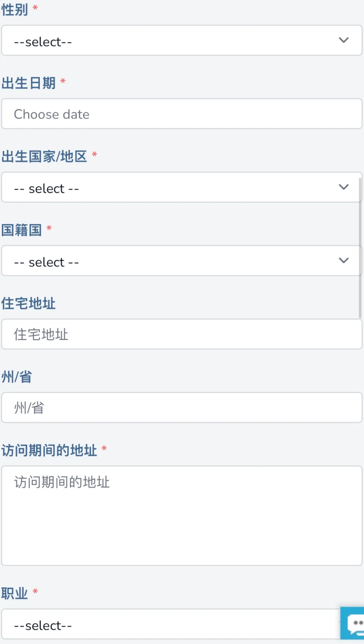
Task: Click the -- select -- placeholder text under 国籍国
Action: point(46,262)
